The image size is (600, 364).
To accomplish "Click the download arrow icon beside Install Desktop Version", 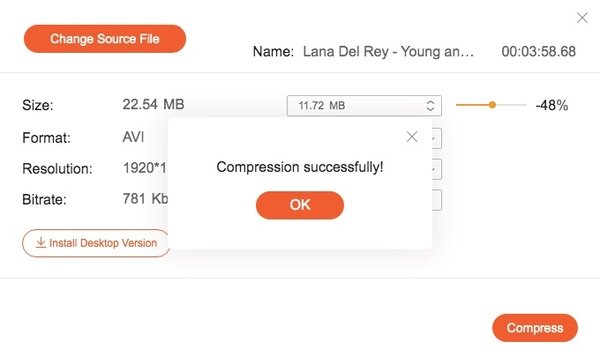I will click(x=41, y=242).
